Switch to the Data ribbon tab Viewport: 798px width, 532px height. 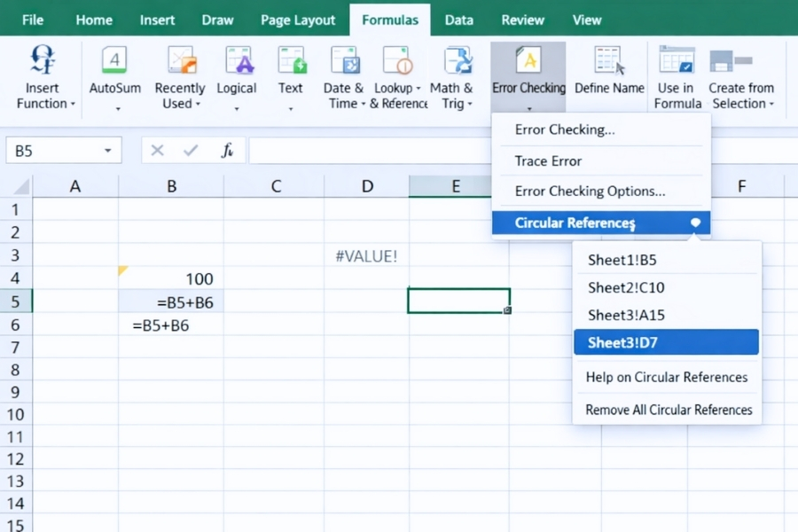(458, 20)
